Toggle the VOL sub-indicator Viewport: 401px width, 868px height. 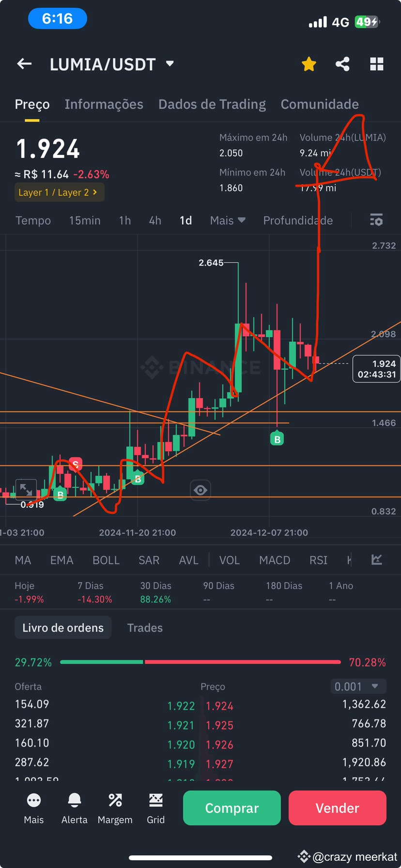click(229, 560)
